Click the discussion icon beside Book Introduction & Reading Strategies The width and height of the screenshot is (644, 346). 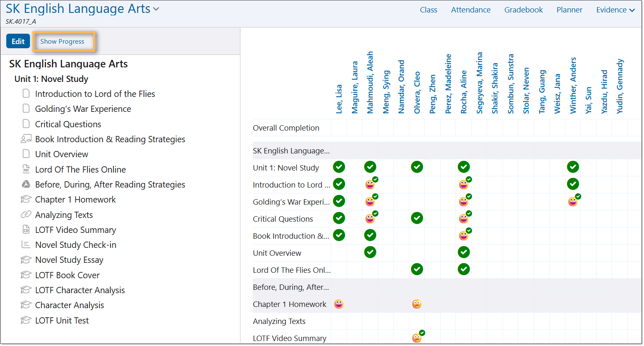[26, 139]
